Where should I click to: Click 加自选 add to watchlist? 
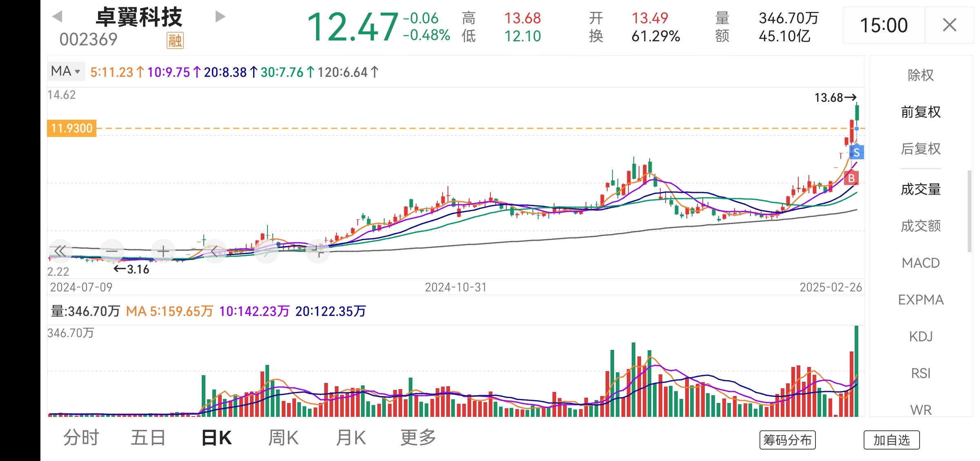[891, 440]
